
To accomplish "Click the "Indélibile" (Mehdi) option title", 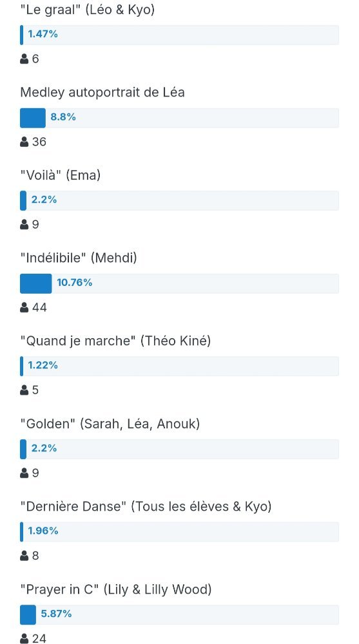I will coord(79,258).
